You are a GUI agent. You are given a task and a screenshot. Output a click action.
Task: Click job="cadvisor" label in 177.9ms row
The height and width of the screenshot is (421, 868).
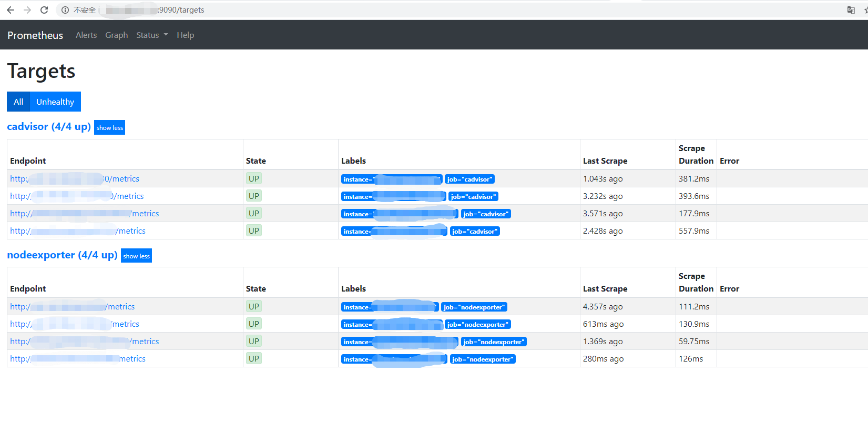[x=486, y=214]
